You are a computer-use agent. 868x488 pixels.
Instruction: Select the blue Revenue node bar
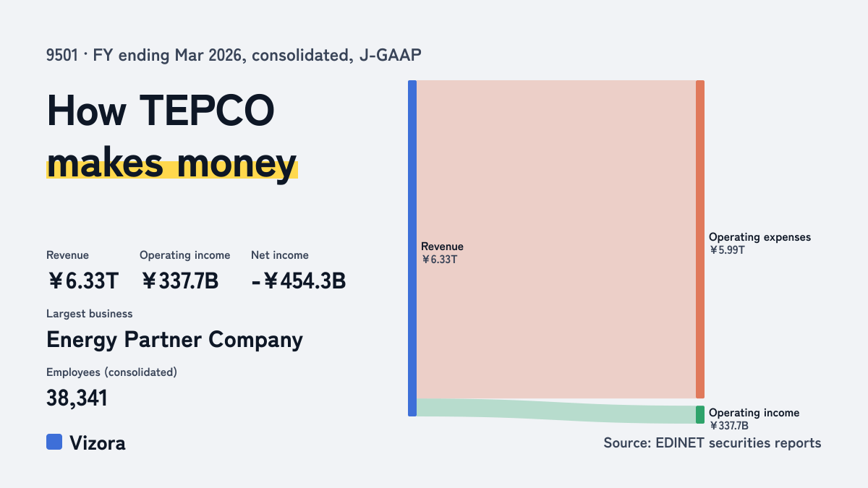coord(412,248)
